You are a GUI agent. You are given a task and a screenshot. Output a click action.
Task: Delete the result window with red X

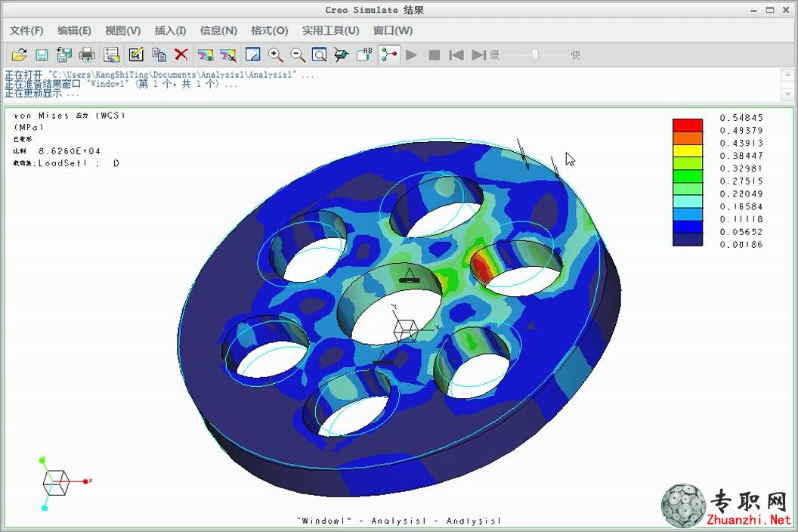(x=181, y=54)
